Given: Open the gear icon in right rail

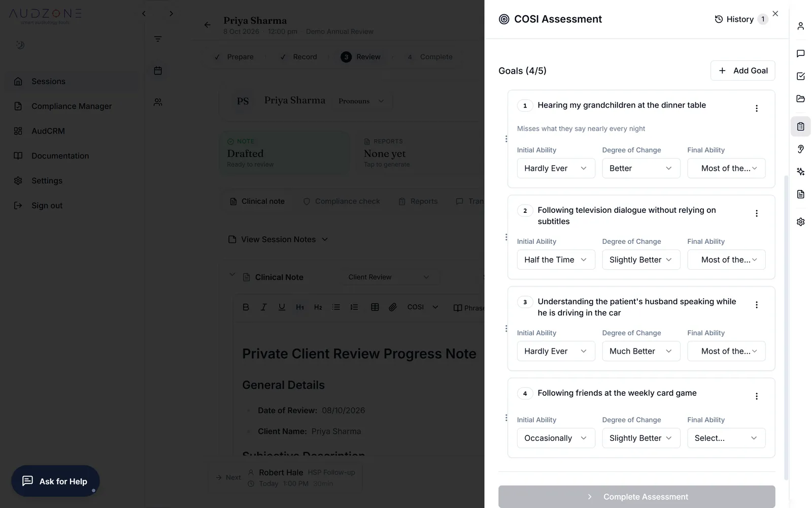Looking at the screenshot, I should coord(800,222).
